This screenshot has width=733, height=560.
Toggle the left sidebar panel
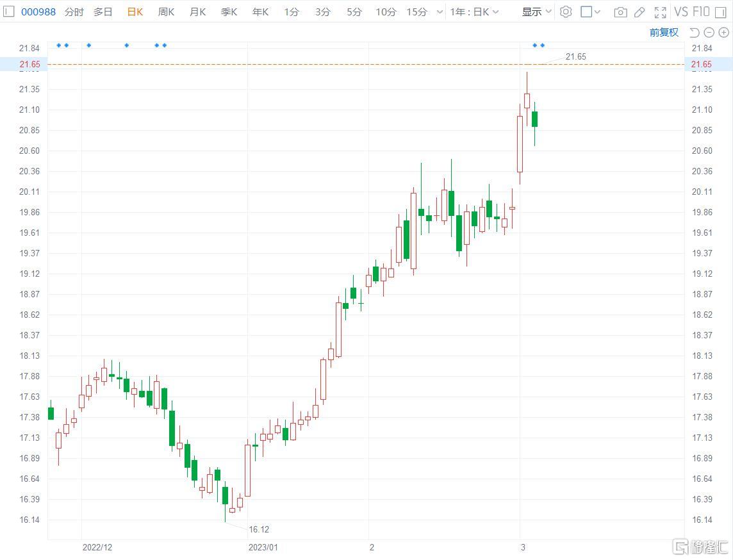[x=10, y=12]
